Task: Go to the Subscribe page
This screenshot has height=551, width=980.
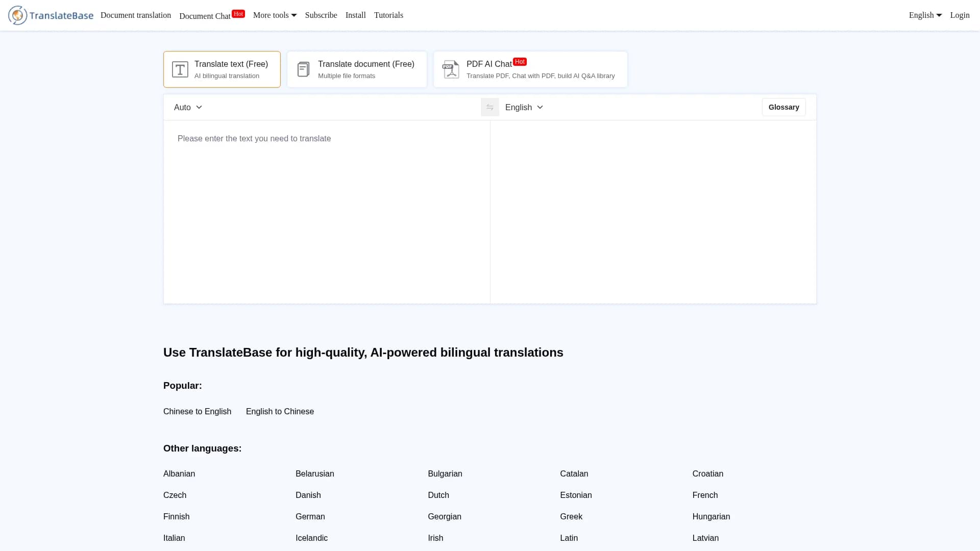Action: click(x=321, y=15)
